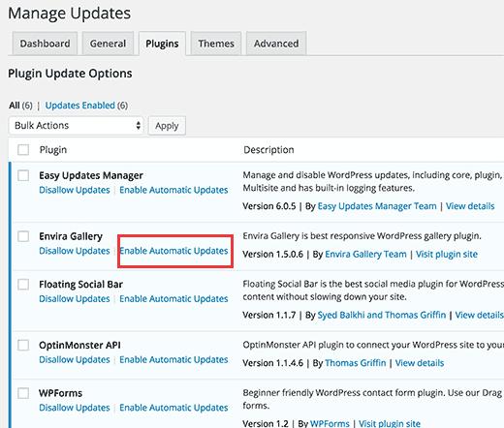Go to the Advanced tab
The image size is (504, 428).
(x=276, y=44)
